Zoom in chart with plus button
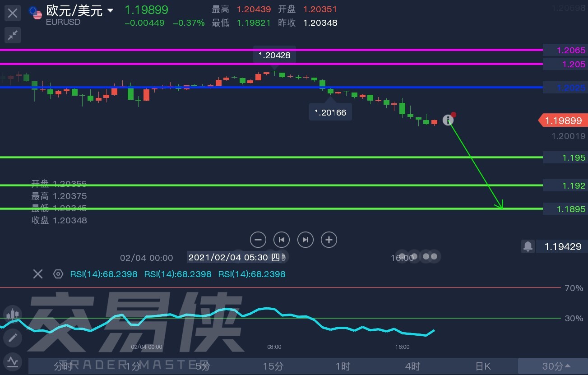The image size is (588, 375). 329,240
